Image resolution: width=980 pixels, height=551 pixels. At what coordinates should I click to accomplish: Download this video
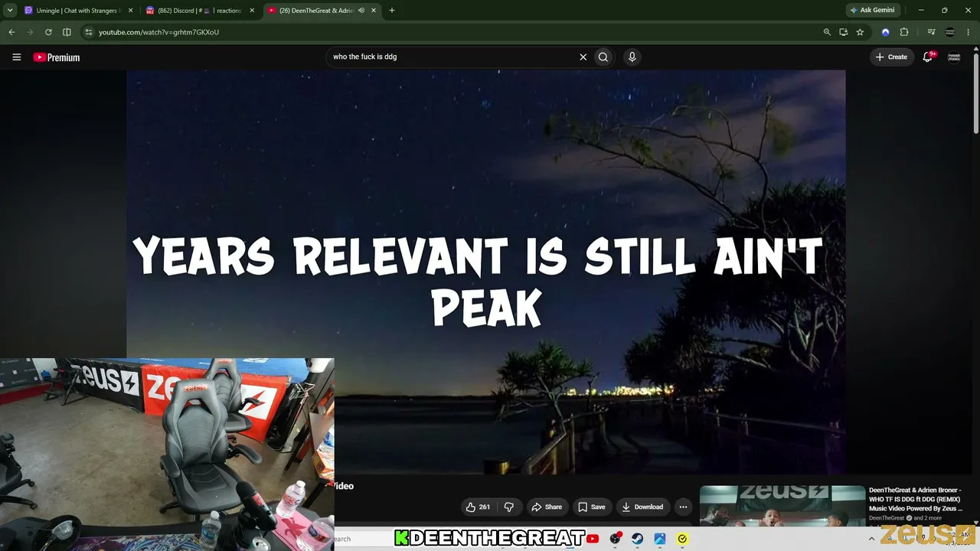click(x=642, y=507)
